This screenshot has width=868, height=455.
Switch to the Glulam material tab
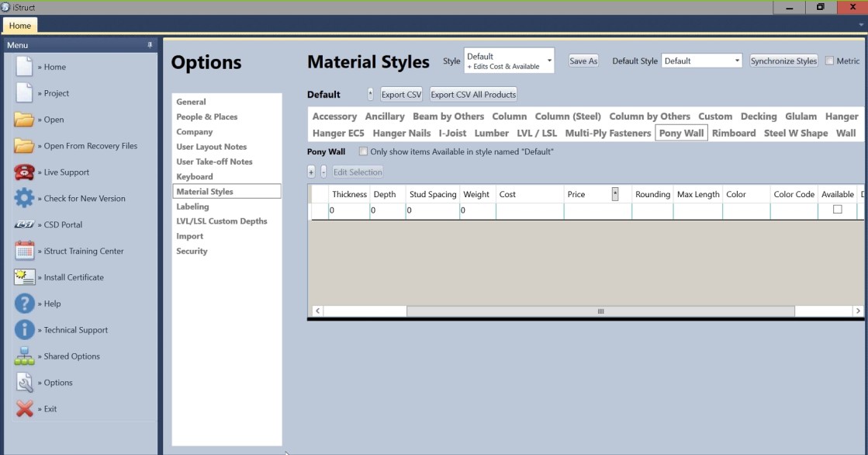(801, 116)
